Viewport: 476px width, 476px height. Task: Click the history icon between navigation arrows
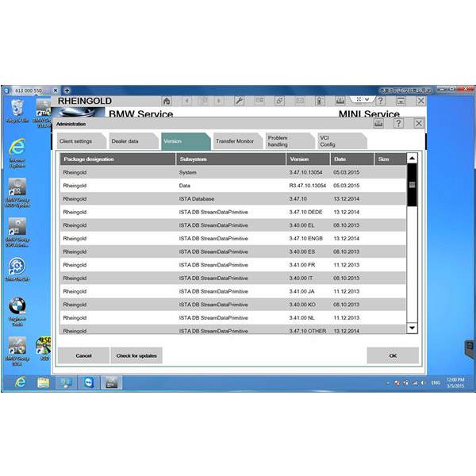203,101
